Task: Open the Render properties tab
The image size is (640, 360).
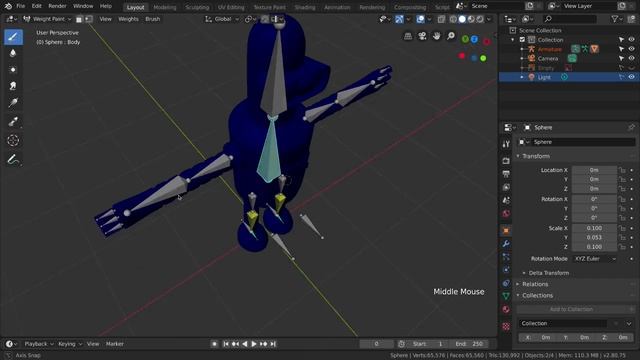Action: [506, 161]
